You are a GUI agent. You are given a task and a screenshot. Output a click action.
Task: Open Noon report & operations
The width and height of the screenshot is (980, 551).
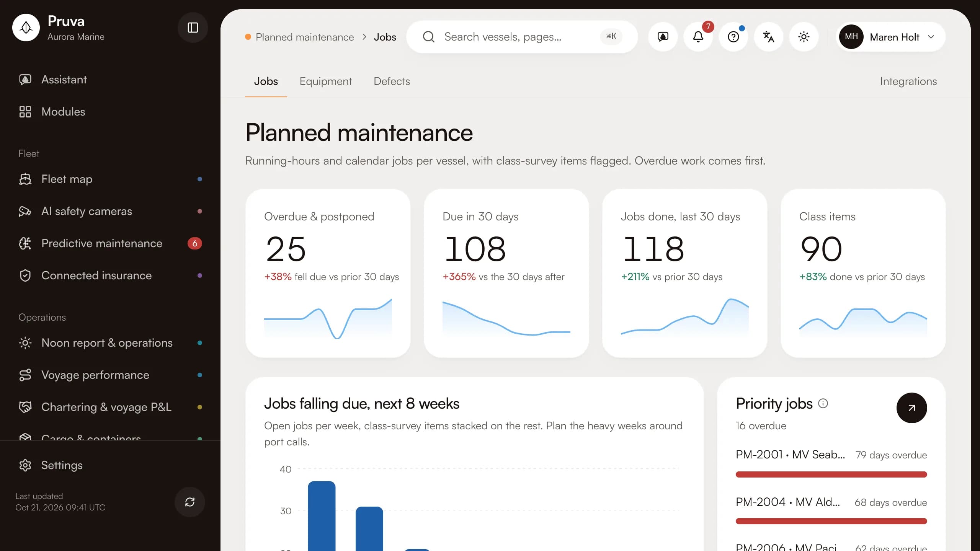[x=110, y=343]
